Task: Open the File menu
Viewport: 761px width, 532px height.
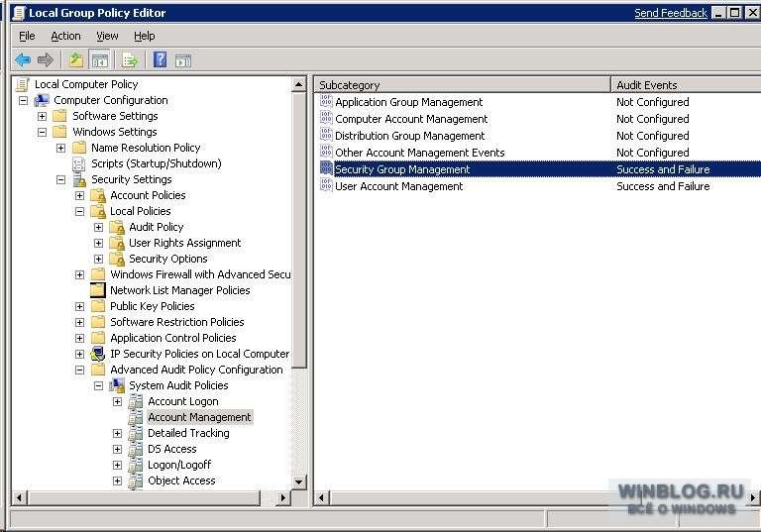Action: 27,36
